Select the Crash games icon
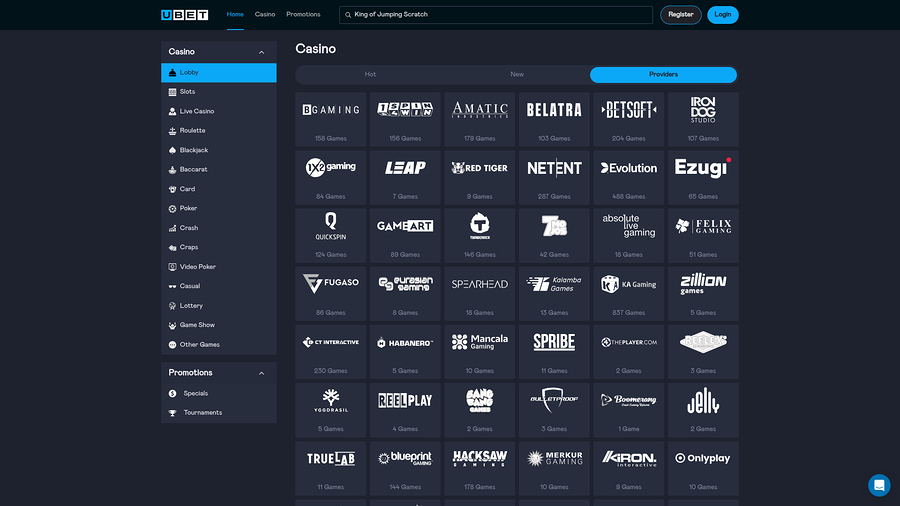Screen dimensions: 900x506 pos(172,228)
